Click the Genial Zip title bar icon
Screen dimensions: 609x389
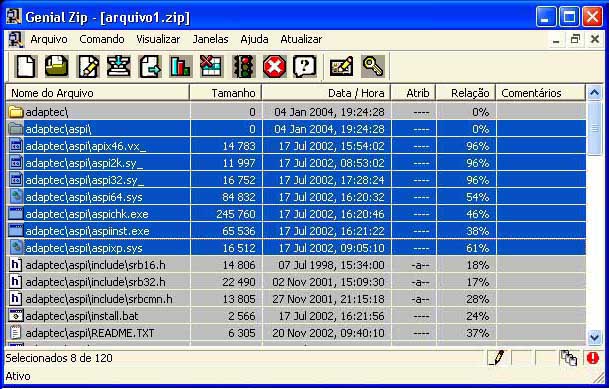(x=13, y=17)
